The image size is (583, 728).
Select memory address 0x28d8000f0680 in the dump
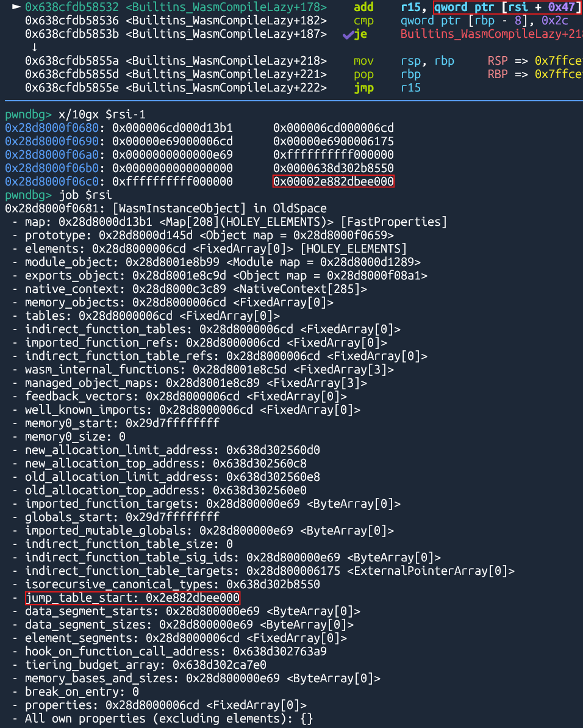coord(52,128)
